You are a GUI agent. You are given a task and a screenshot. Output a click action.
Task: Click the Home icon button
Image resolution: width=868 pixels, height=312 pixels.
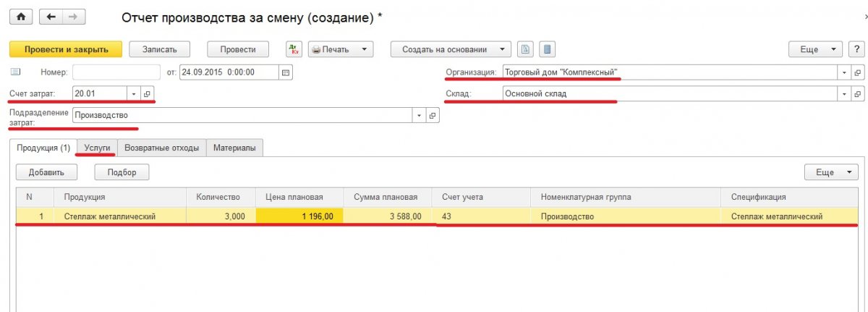point(20,16)
